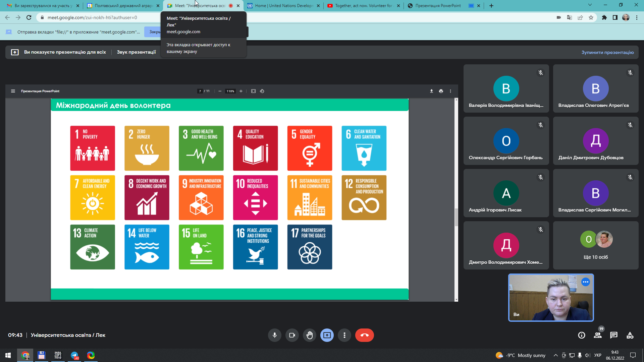This screenshot has height=362, width=644.
Task: Open options on your self-view tile
Action: pos(586,282)
